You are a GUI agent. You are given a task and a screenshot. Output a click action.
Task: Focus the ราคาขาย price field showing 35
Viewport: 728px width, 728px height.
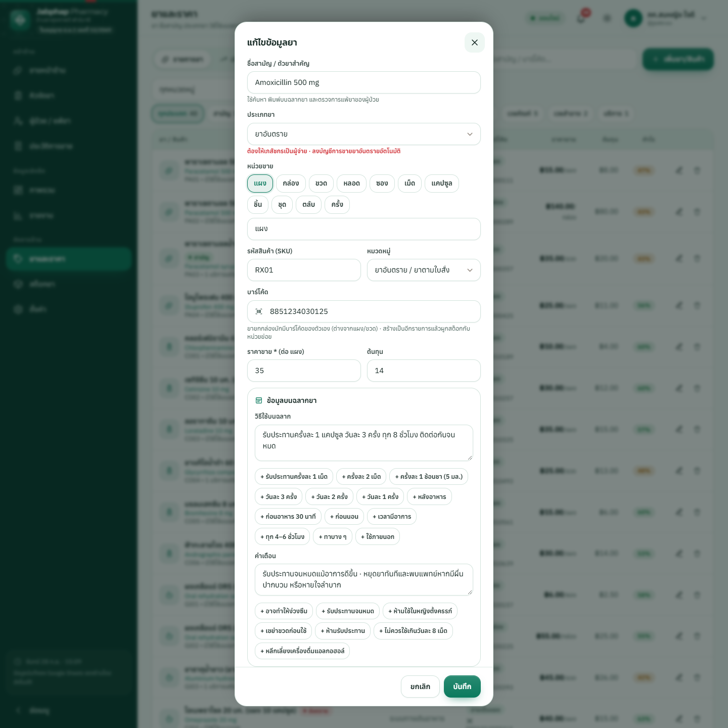coord(304,371)
